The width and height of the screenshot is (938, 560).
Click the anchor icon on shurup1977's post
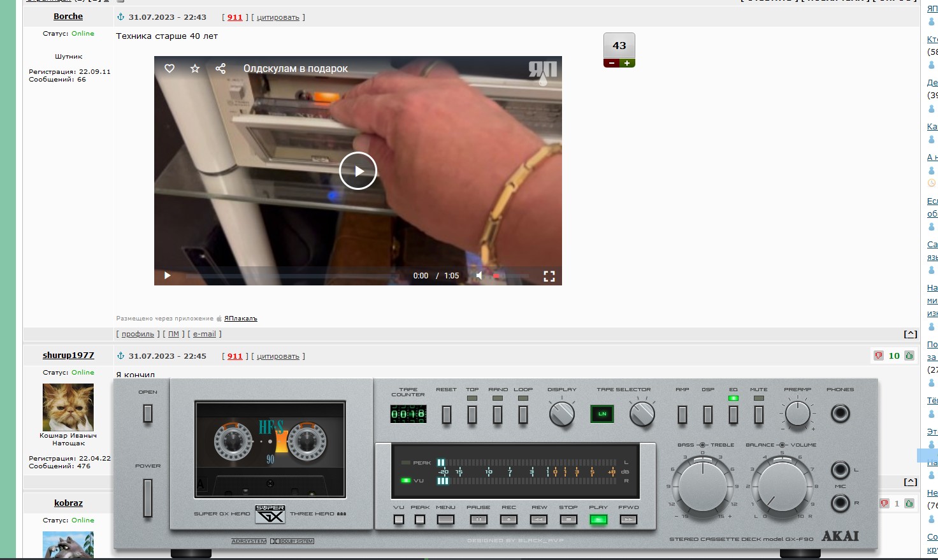pyautogui.click(x=120, y=355)
